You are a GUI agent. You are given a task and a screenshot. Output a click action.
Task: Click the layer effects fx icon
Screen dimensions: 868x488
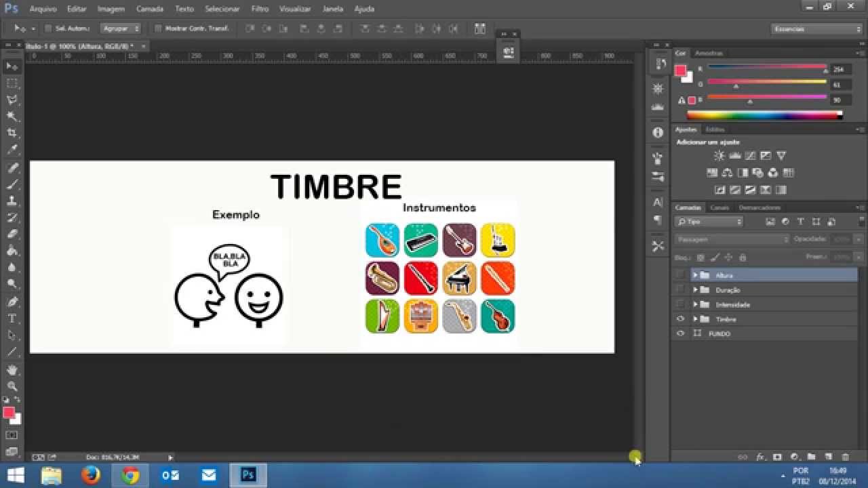pos(760,457)
